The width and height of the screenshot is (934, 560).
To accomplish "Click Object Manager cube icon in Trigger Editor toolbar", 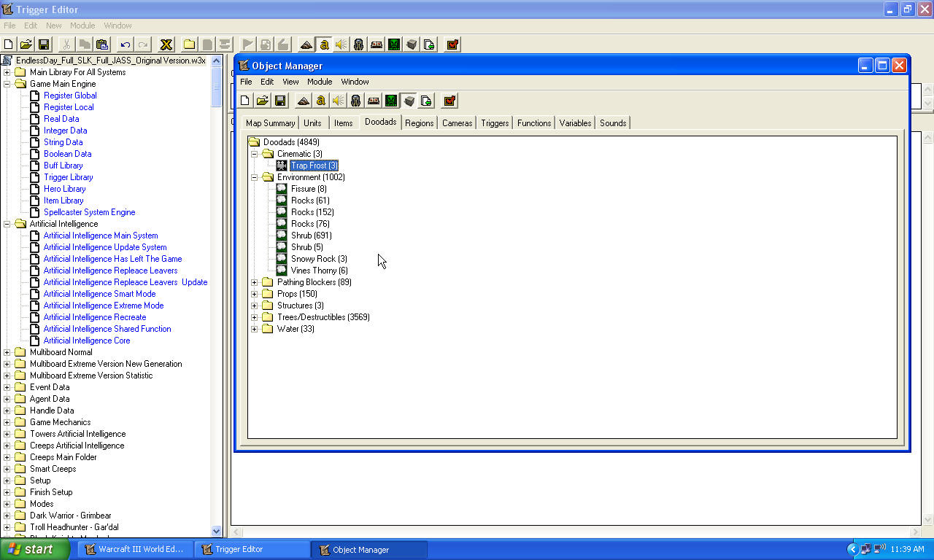I will coord(412,44).
